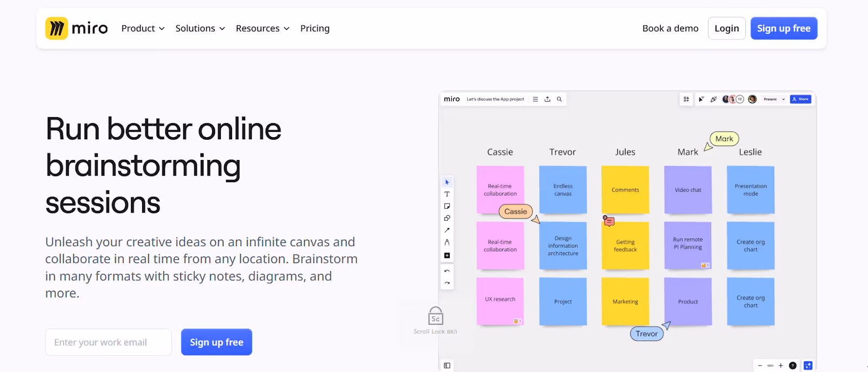Viewport: 868px width, 372px height.
Task: Click the zoom out minus icon
Action: coord(760,365)
